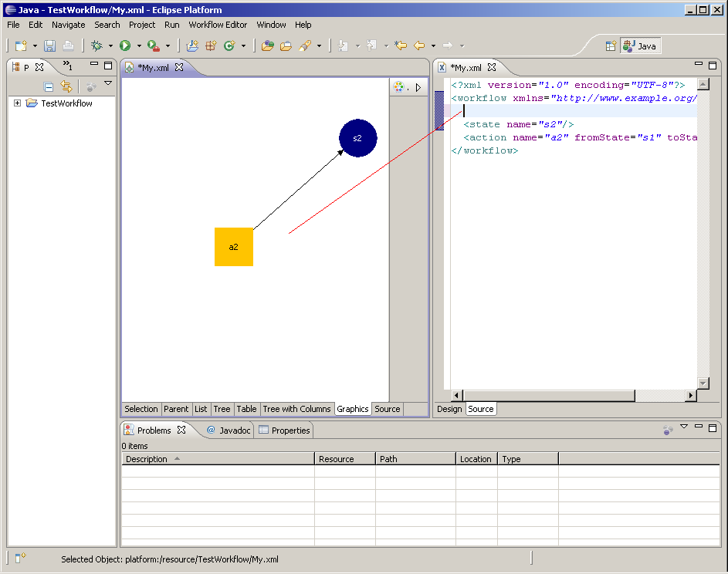This screenshot has height=574, width=728.
Task: Click the XML source horizontal scrollbar
Action: pyautogui.click(x=548, y=396)
